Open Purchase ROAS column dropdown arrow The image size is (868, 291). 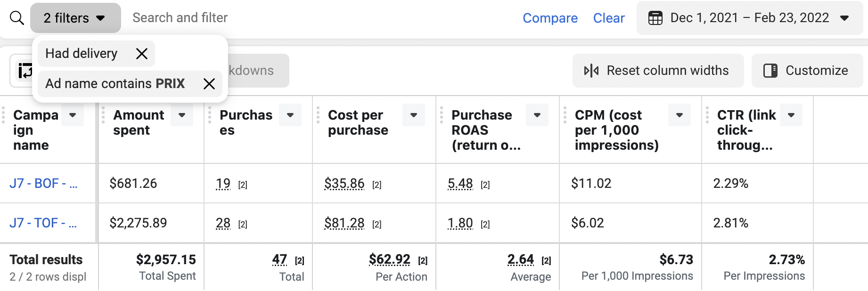pyautogui.click(x=537, y=115)
